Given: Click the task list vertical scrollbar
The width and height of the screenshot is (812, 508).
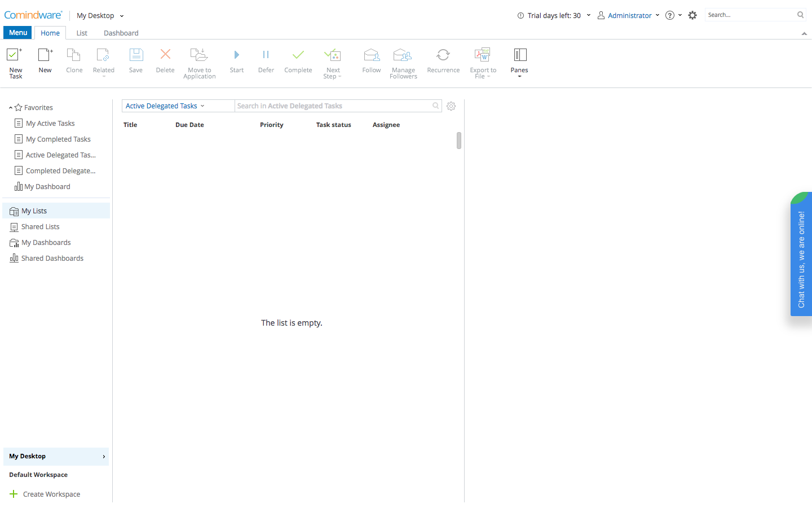Looking at the screenshot, I should [x=459, y=141].
